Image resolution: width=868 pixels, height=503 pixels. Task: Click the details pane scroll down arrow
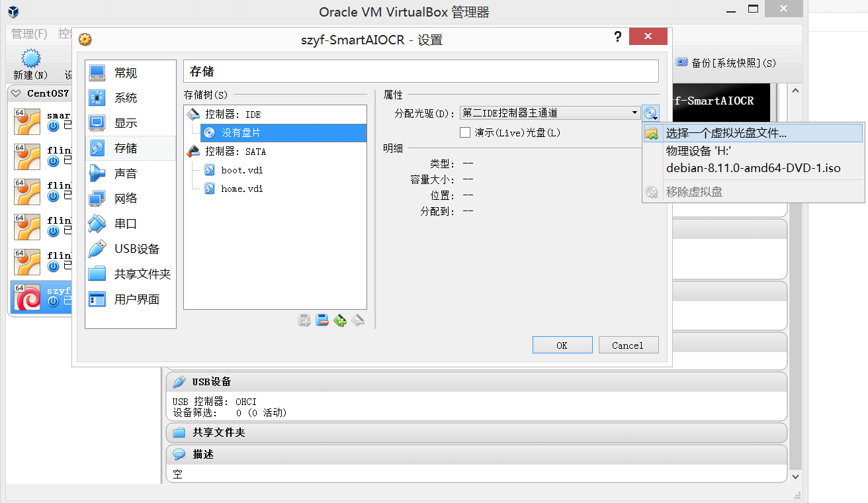pos(796,476)
